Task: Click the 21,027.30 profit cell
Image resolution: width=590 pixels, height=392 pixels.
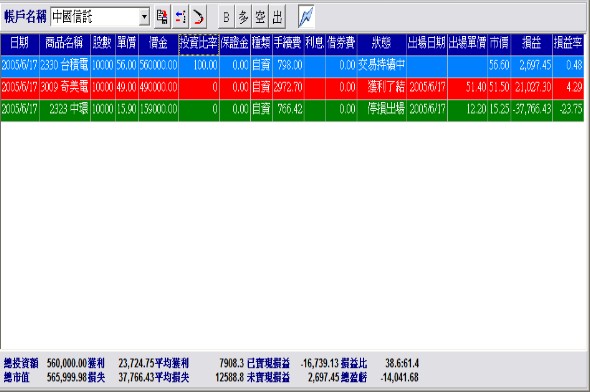Action: click(531, 88)
